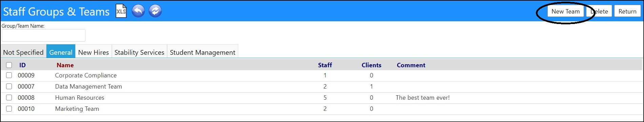Sort by the Clients column header

371,65
